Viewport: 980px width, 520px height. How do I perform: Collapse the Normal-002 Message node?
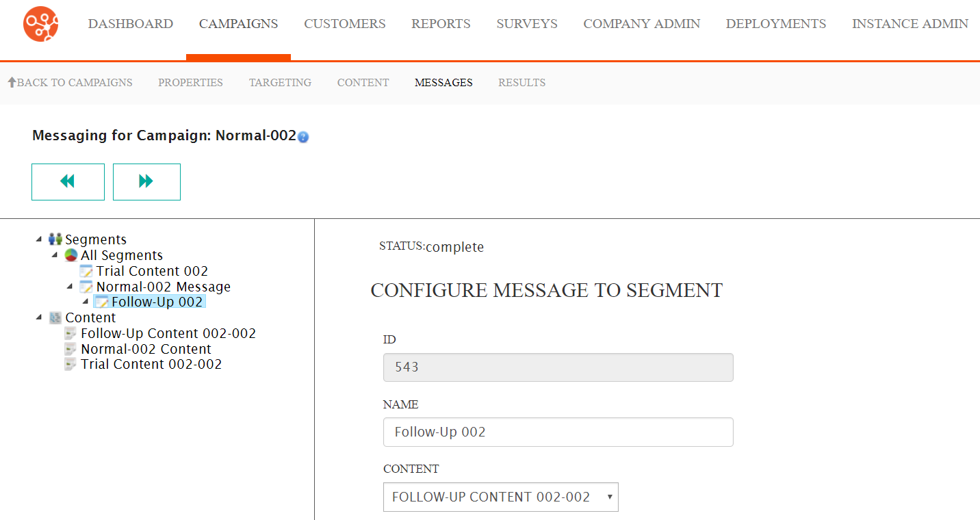tap(70, 287)
